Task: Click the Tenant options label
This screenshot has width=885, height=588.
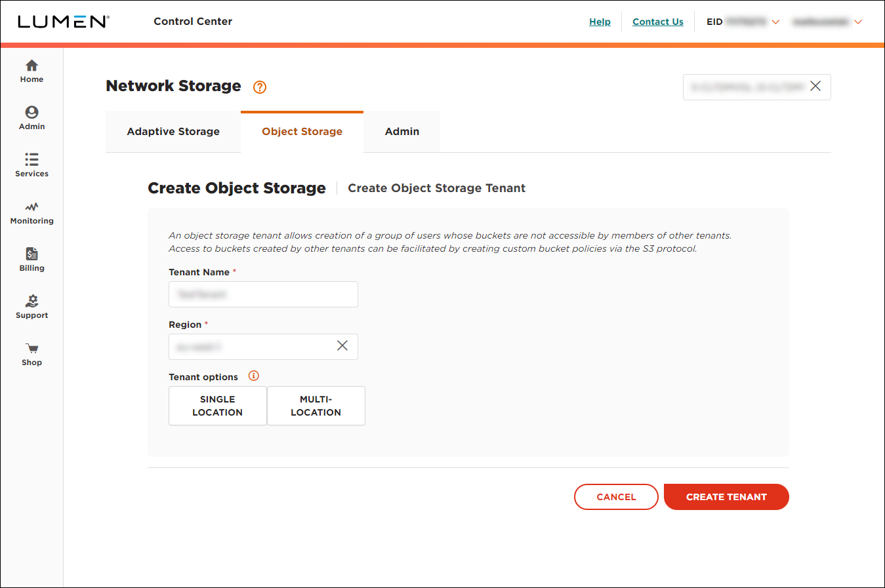Action: tap(203, 377)
